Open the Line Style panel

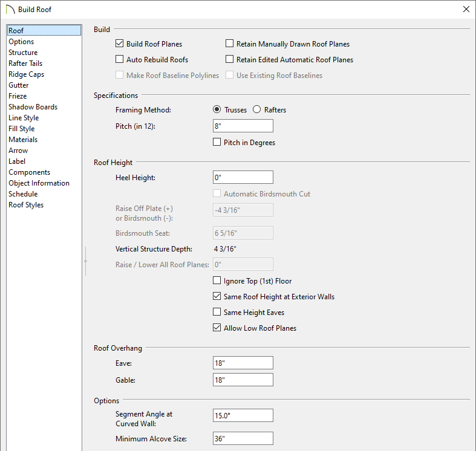click(x=24, y=118)
